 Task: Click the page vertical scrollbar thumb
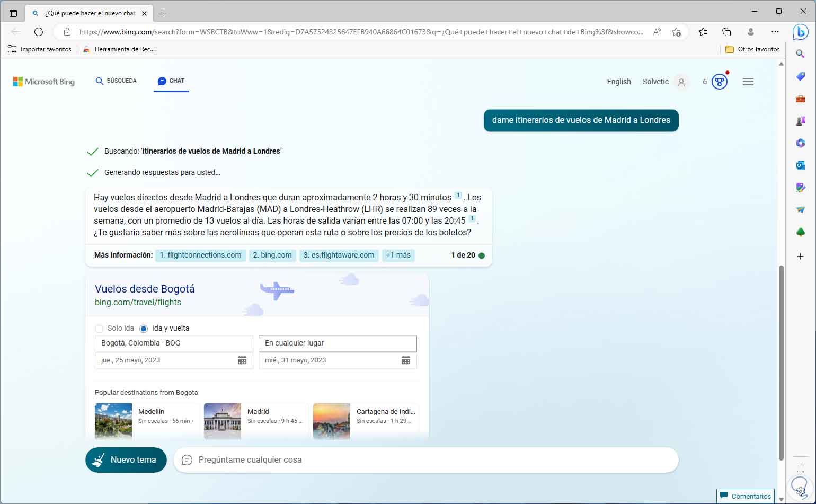781,362
